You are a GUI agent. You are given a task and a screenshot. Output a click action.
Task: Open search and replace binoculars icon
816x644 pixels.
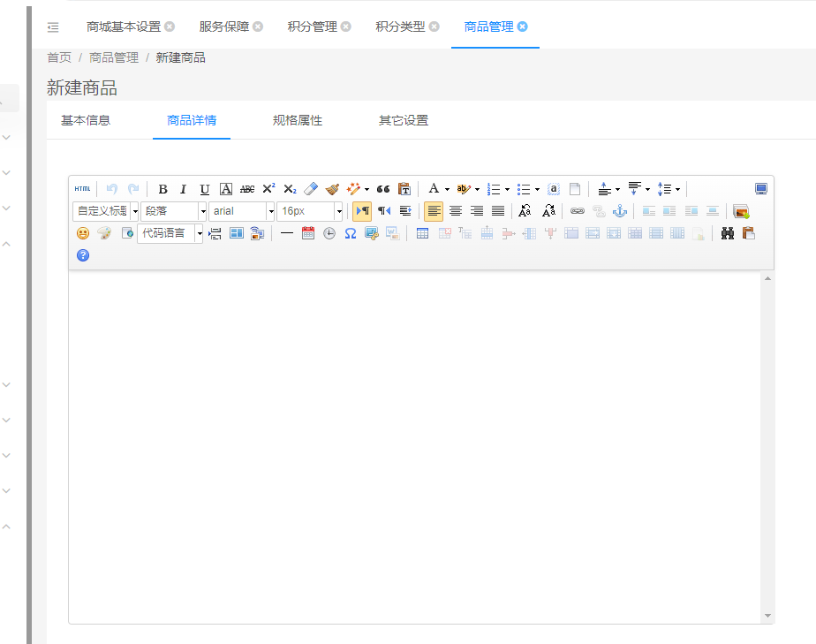pyautogui.click(x=728, y=233)
